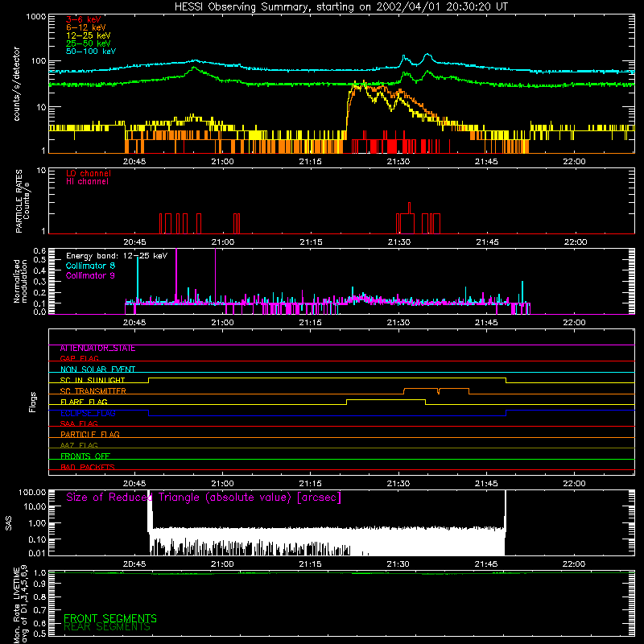
Task: Select the REAR SEGMENTS legend label
Action: [x=107, y=627]
